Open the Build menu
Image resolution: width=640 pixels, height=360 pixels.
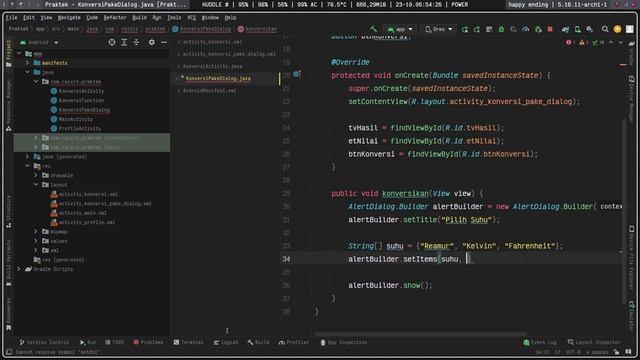click(139, 18)
